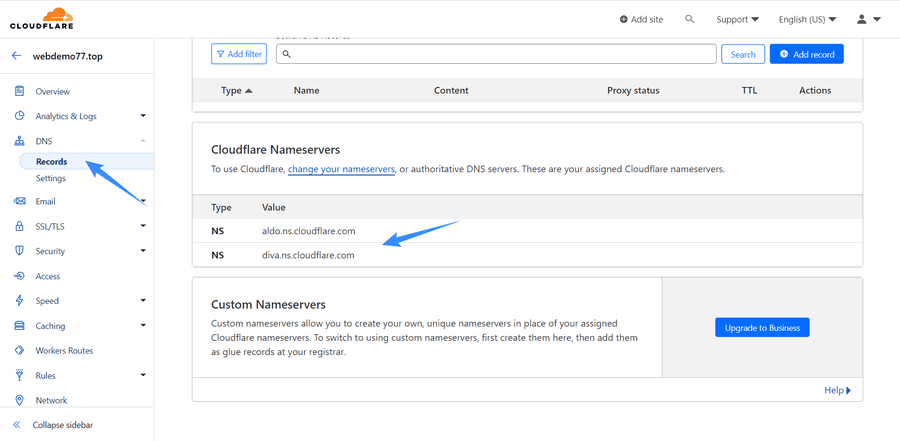
Task: Expand the SSL/TLS section arrow
Action: [x=143, y=226]
